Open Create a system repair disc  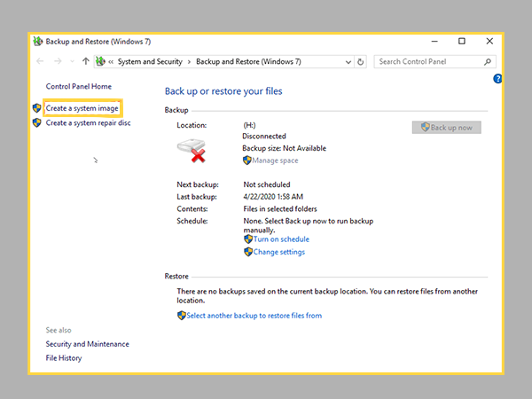click(x=88, y=123)
